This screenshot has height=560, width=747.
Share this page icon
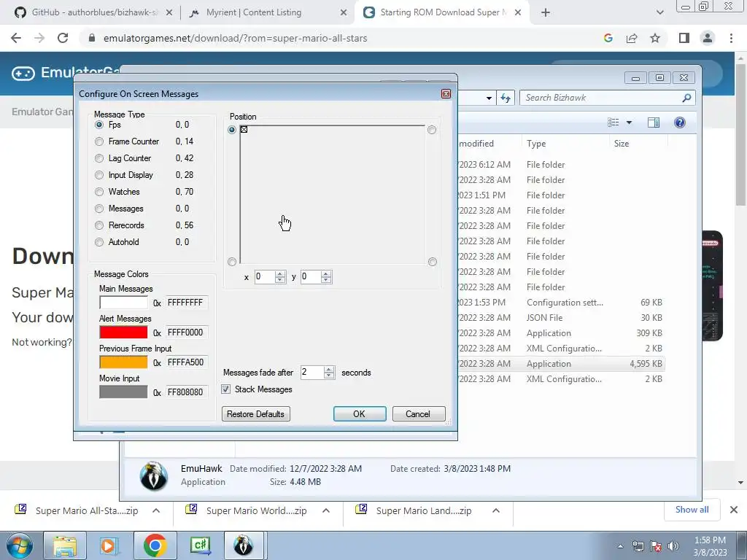(x=632, y=38)
